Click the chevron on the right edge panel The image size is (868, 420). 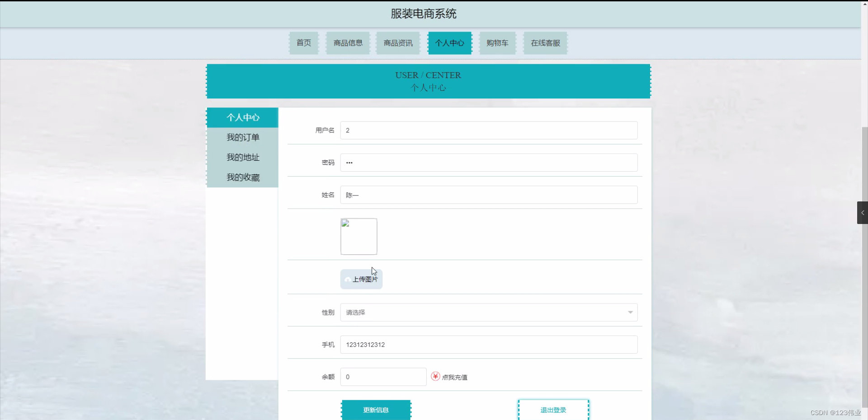pos(863,212)
